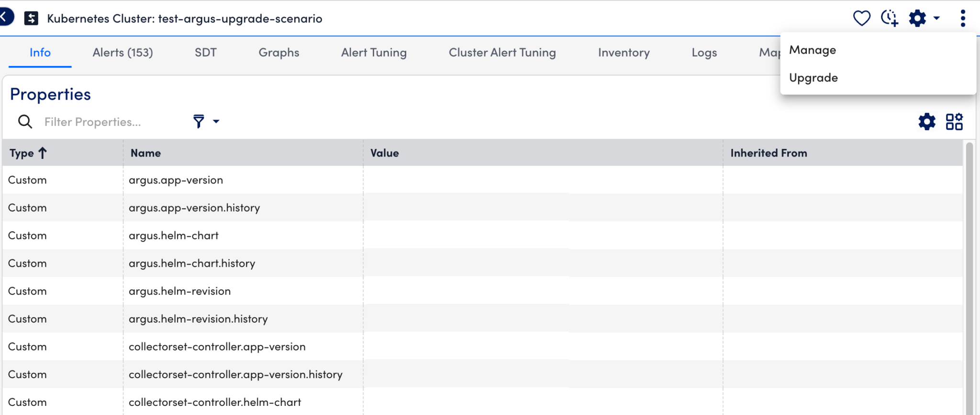Open Properties table settings gear
This screenshot has height=415, width=980.
click(926, 122)
